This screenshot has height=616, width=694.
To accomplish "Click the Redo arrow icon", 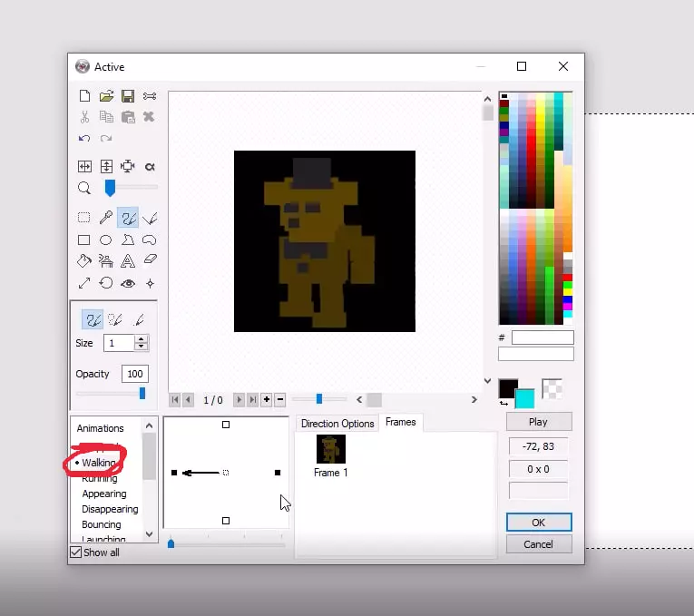I will [x=106, y=138].
